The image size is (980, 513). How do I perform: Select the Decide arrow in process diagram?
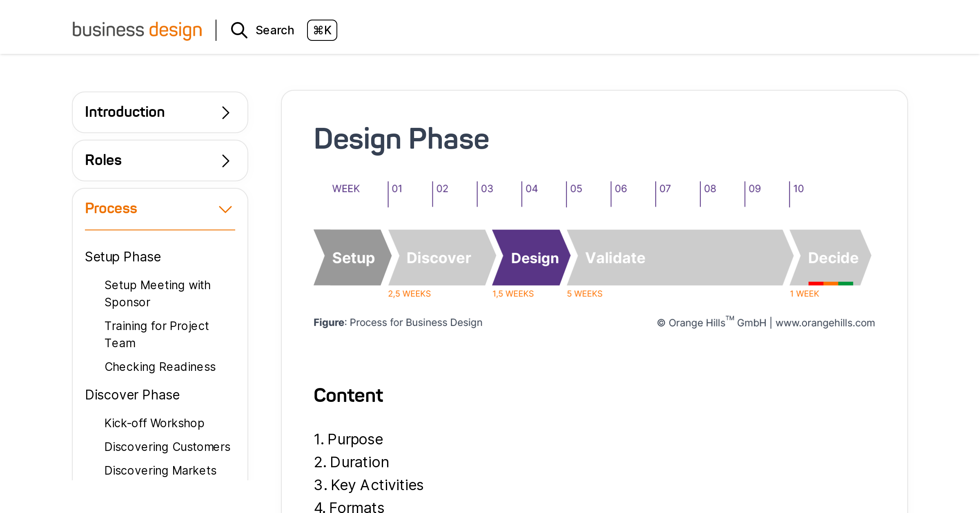(833, 257)
